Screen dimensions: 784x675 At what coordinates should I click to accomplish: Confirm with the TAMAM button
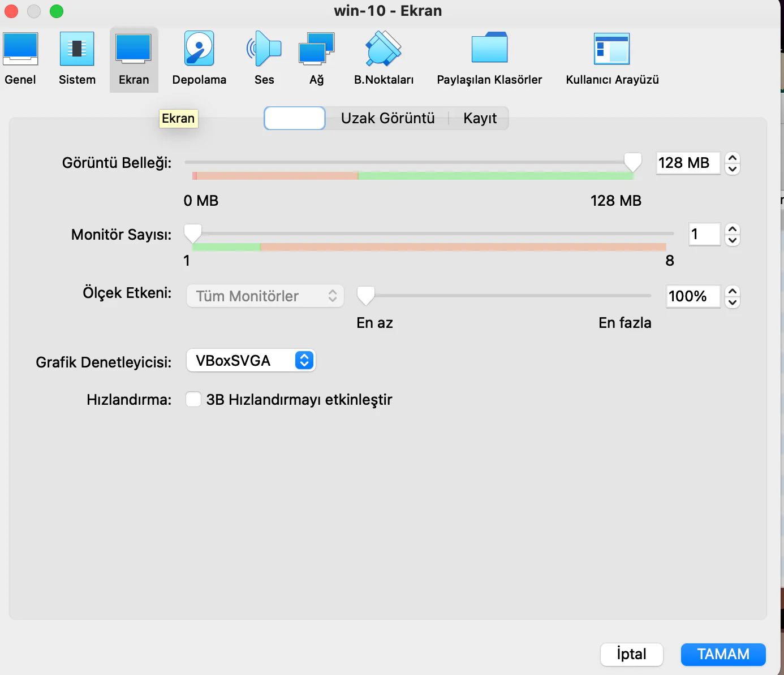[723, 654]
